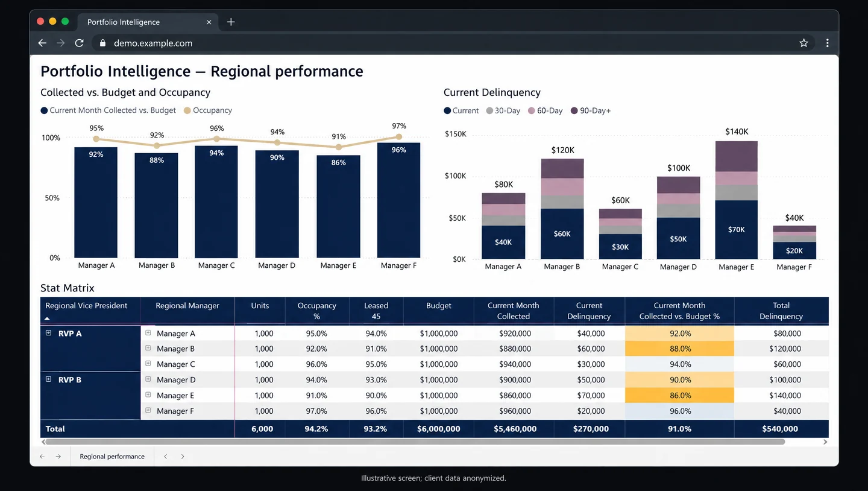
Task: Click Manager F's 97% occupancy point
Action: pos(398,137)
